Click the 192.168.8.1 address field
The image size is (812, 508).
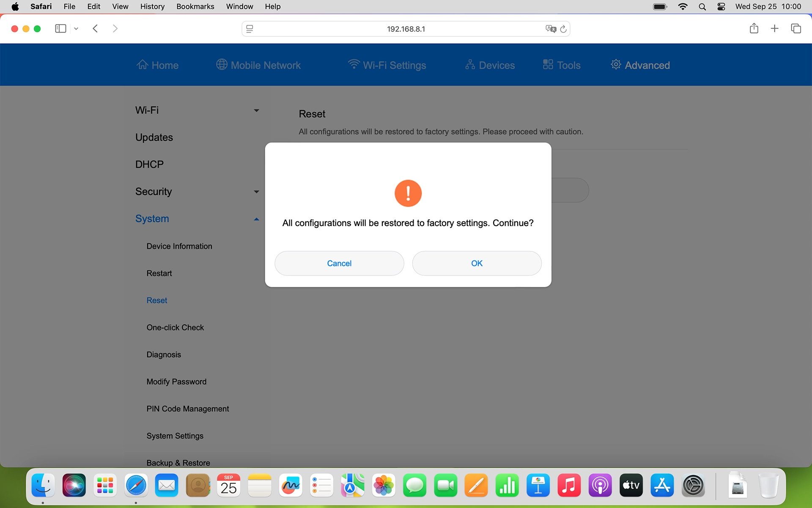[x=406, y=29]
